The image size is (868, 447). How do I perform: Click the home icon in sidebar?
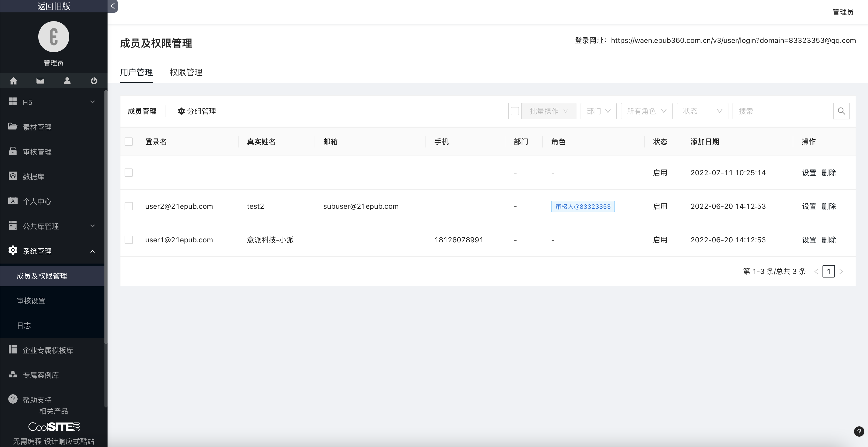tap(13, 81)
